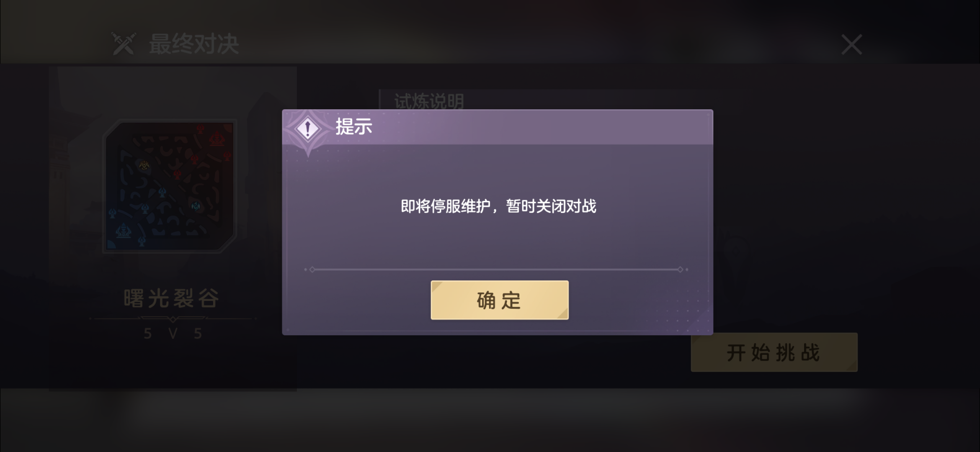This screenshot has width=980, height=452.
Task: Click the 曙光裂谷 map name label
Action: click(x=171, y=298)
